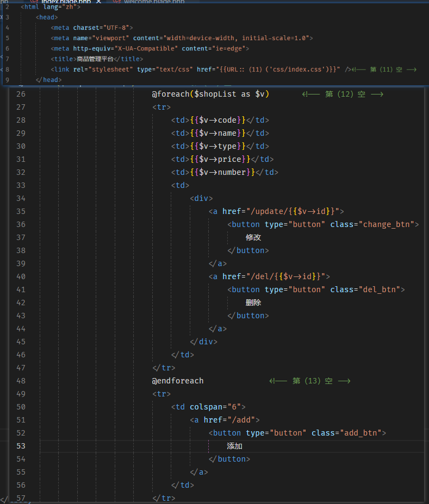Viewport: 429px width, 504px height.
Task: Click the opening div tag on line 34
Action: coord(202,198)
